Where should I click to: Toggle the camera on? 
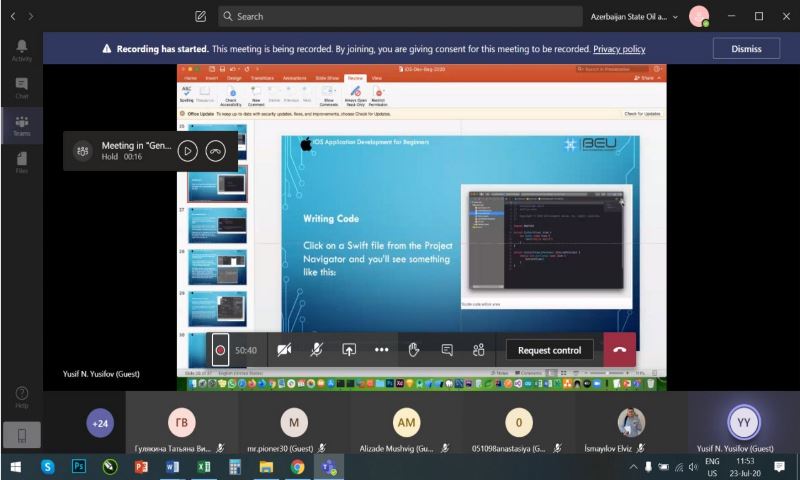pos(284,350)
